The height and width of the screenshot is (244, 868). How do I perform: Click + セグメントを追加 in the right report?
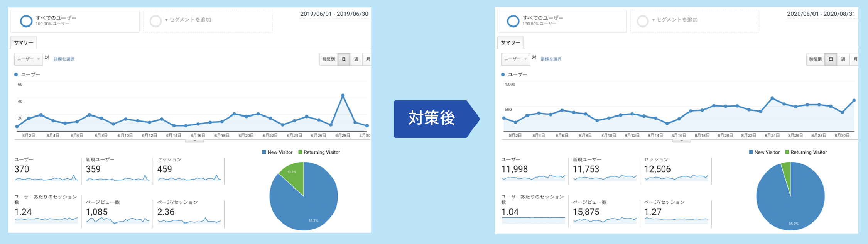click(675, 20)
